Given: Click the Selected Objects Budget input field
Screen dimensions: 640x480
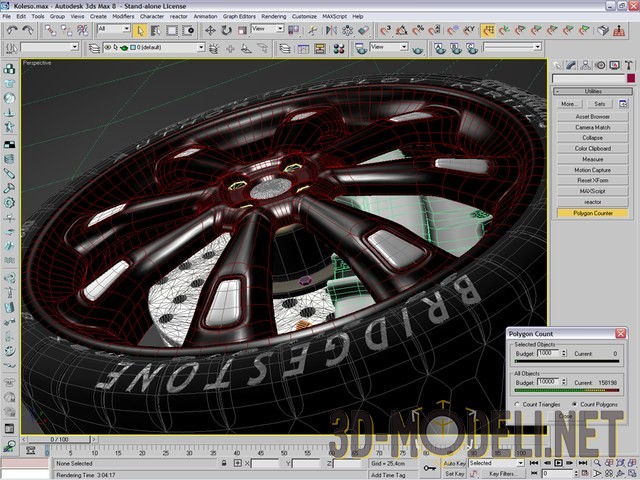Looking at the screenshot, I should click(552, 353).
